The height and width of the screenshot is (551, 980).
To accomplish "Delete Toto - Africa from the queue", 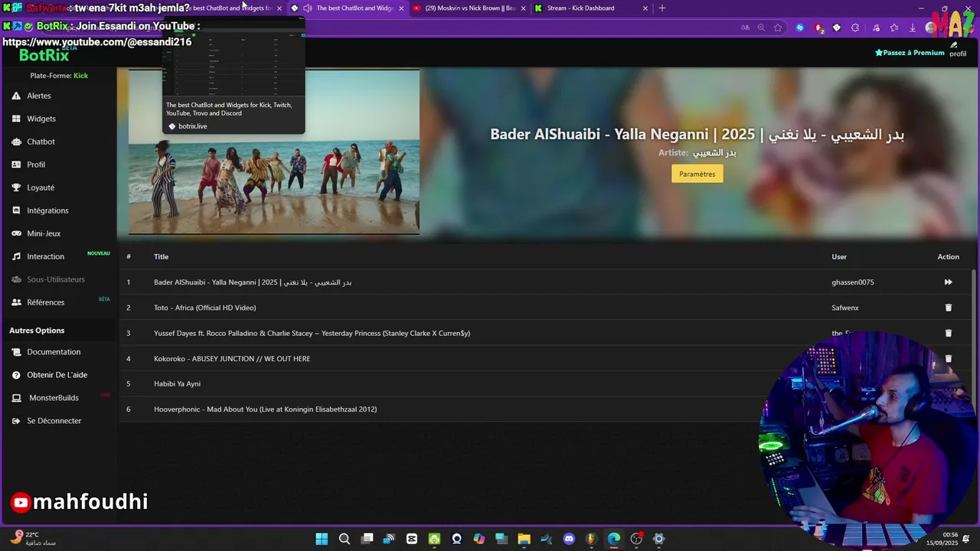I will click(x=948, y=308).
